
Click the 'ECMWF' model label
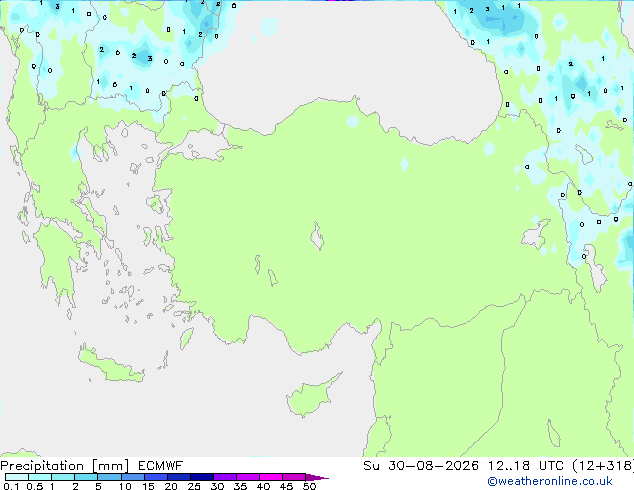[x=161, y=466]
